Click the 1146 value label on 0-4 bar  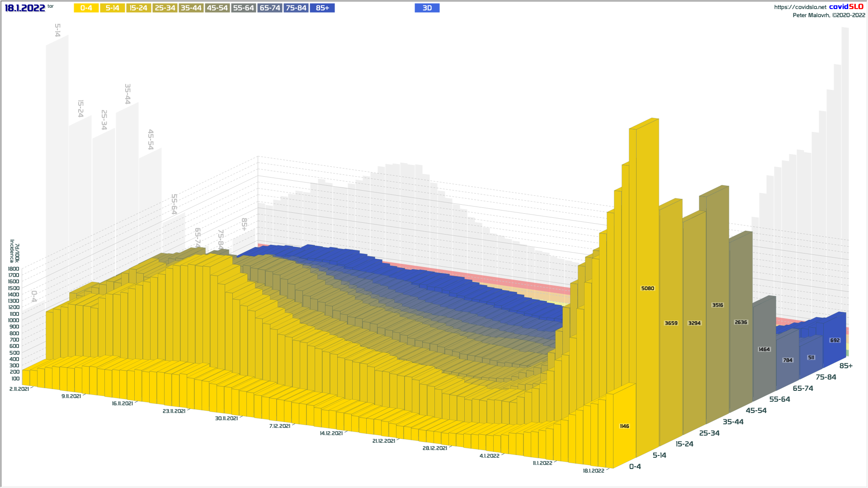pyautogui.click(x=624, y=426)
